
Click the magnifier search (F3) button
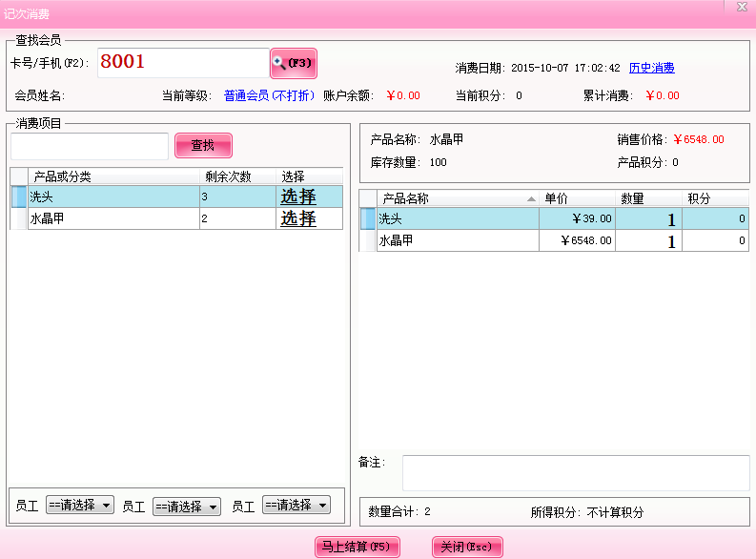pyautogui.click(x=294, y=63)
